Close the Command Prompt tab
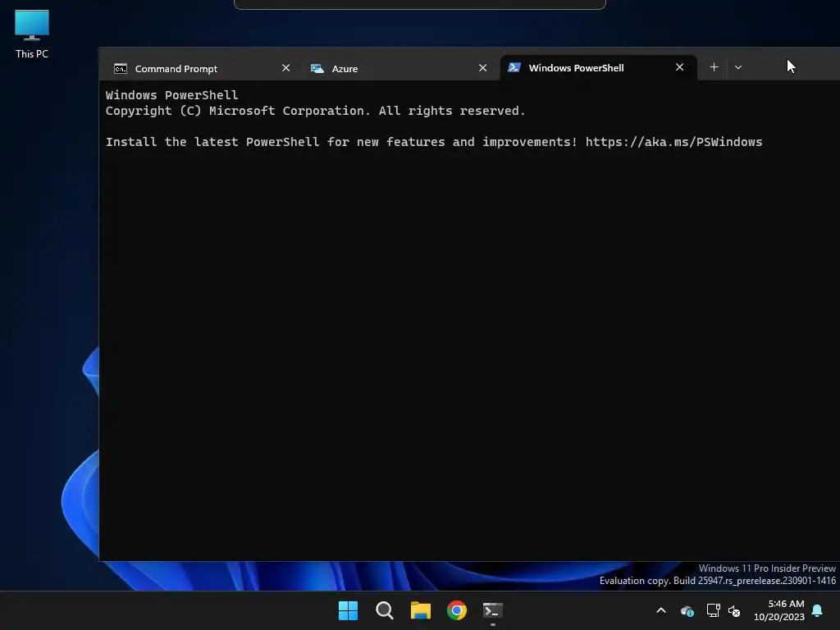The width and height of the screenshot is (840, 630). pos(285,68)
